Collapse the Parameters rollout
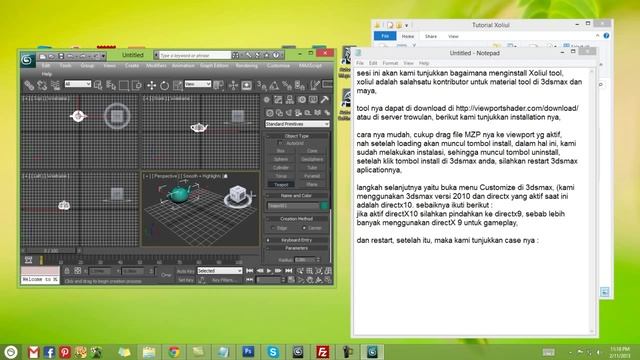Image resolution: width=640 pixels, height=360 pixels. point(297,248)
